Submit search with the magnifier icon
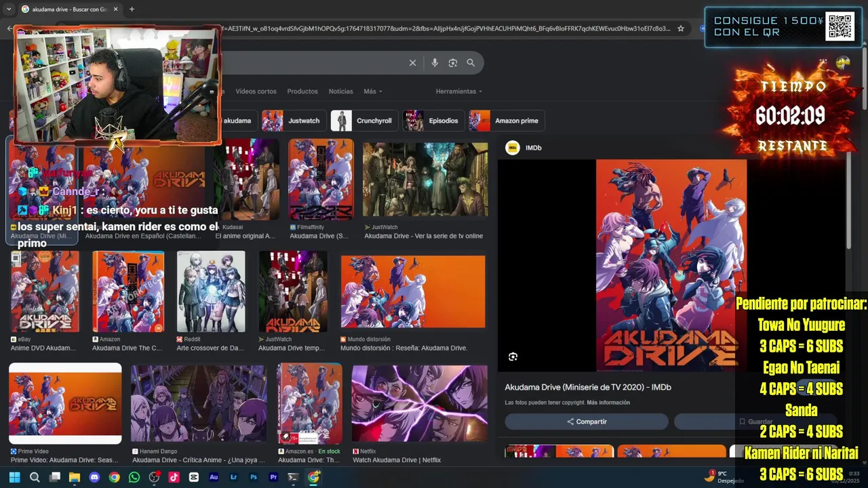The height and width of the screenshot is (488, 868). [x=471, y=62]
